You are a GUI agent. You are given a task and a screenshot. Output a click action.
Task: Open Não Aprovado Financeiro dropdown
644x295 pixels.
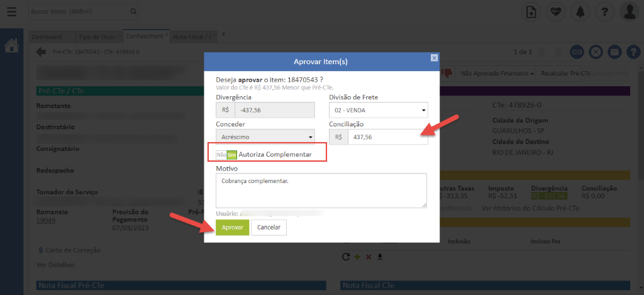tap(497, 74)
